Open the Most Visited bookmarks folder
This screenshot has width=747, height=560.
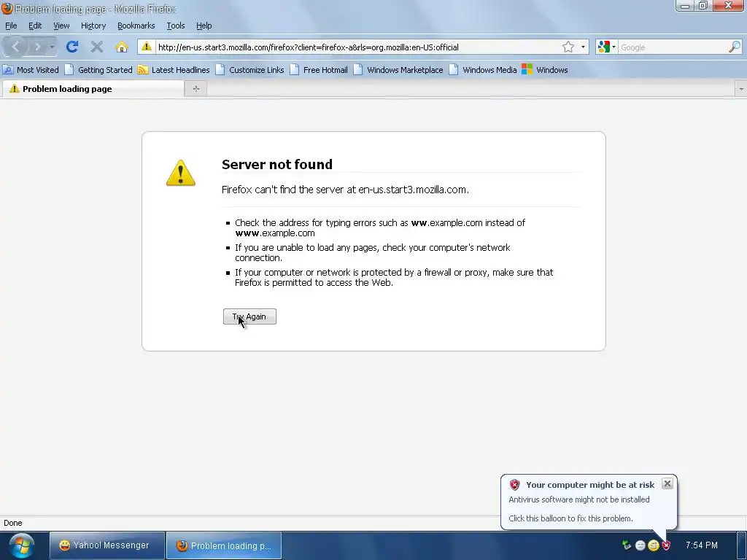(x=31, y=70)
